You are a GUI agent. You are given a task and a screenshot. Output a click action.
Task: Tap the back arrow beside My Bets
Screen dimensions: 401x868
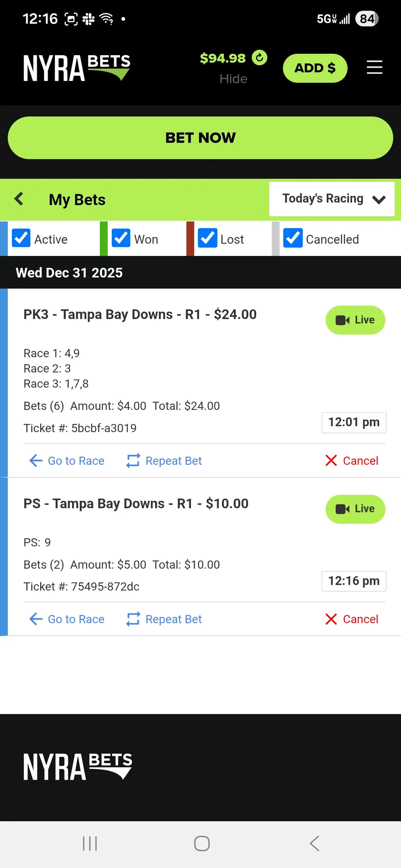click(x=19, y=199)
